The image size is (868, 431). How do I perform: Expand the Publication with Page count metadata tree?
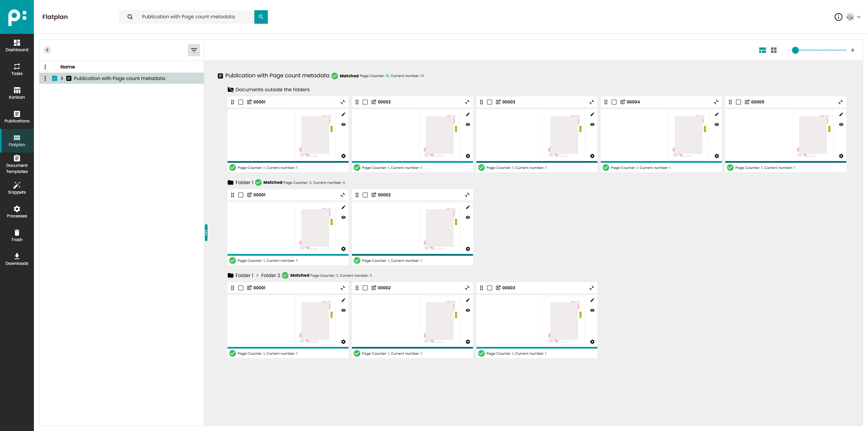pyautogui.click(x=62, y=78)
